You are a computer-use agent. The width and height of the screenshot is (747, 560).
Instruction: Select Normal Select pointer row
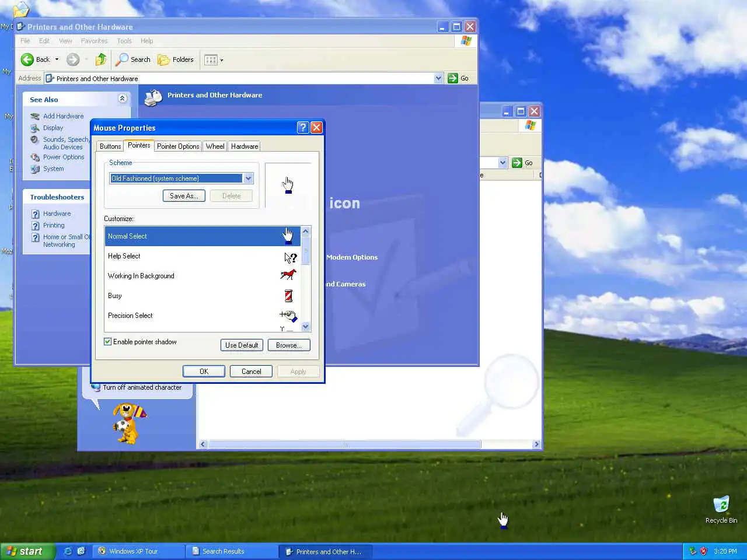(203, 236)
